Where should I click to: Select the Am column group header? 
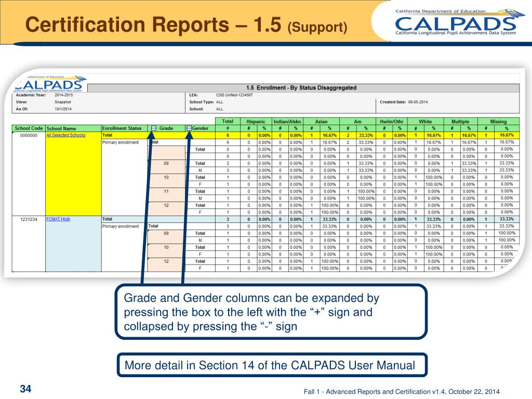pyautogui.click(x=357, y=122)
